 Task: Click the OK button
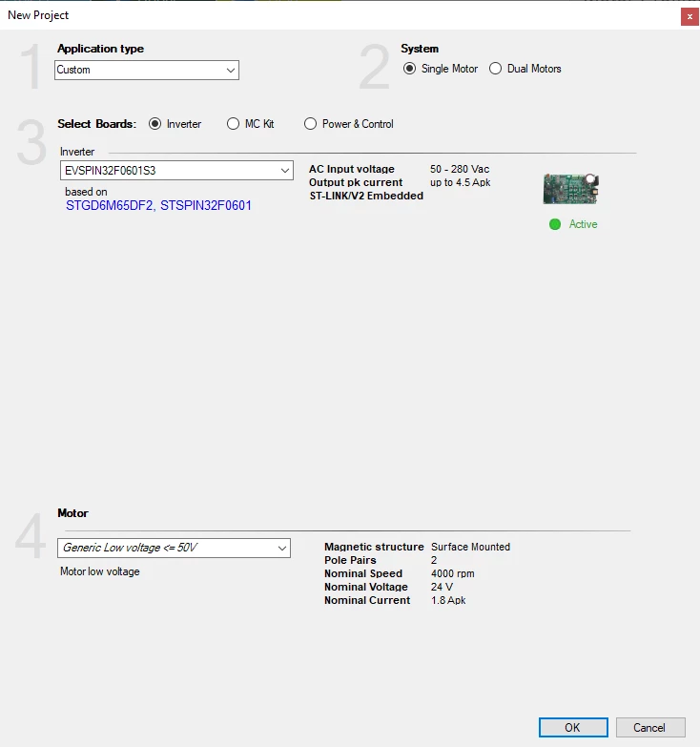pos(573,728)
